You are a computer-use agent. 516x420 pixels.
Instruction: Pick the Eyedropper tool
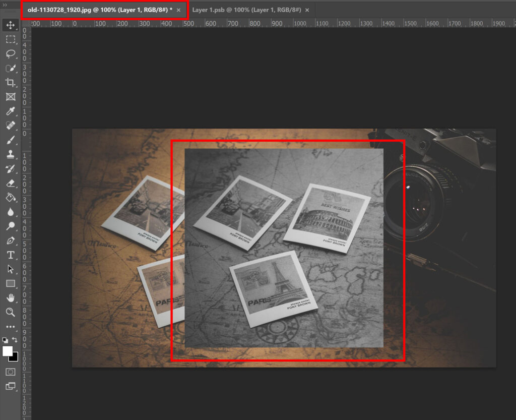pos(10,111)
